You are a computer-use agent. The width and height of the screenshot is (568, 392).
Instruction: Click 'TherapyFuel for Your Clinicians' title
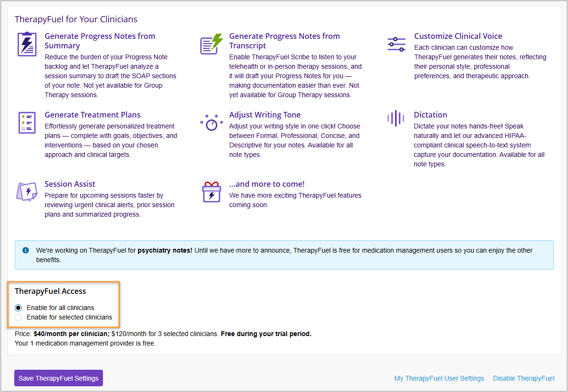[76, 19]
